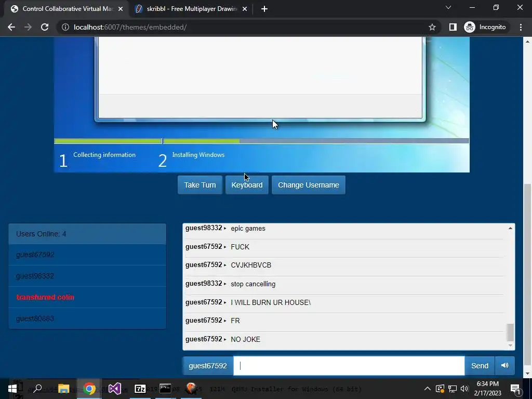
Task: Go back in browser history
Action: tap(11, 27)
